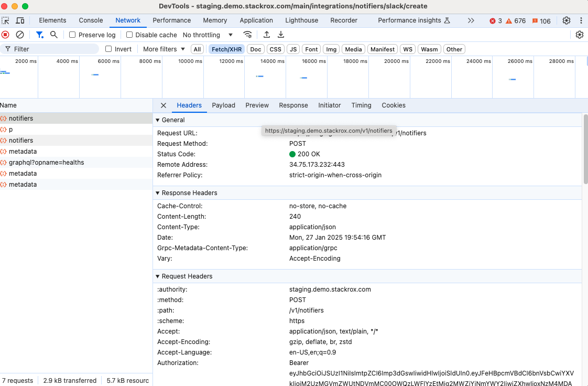Open the network search magnifier
This screenshot has width=588, height=386.
[x=53, y=35]
